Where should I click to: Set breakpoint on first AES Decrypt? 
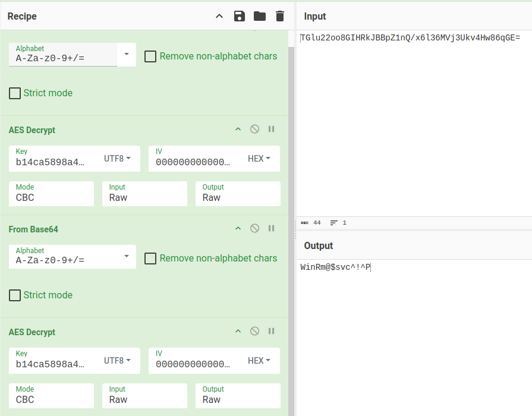point(271,130)
